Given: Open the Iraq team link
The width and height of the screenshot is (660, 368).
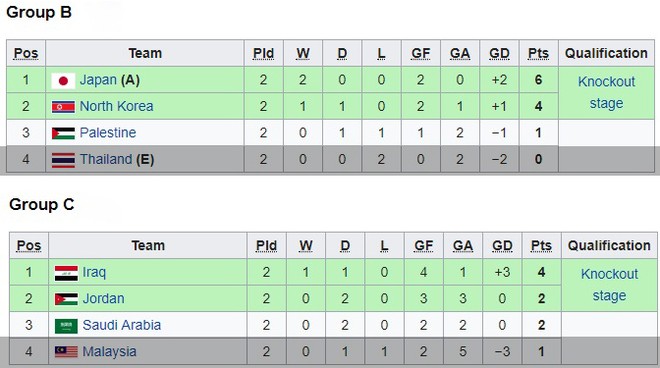Looking at the screenshot, I should pos(94,272).
